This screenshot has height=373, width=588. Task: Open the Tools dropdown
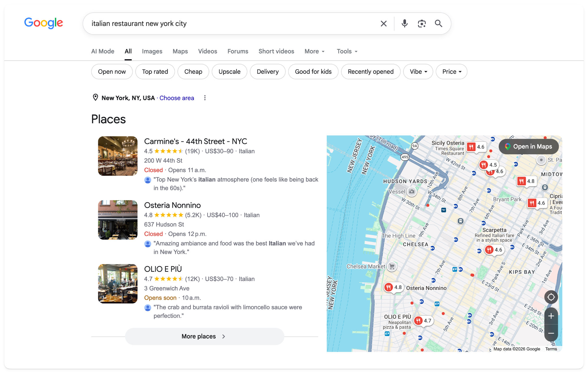(x=347, y=51)
